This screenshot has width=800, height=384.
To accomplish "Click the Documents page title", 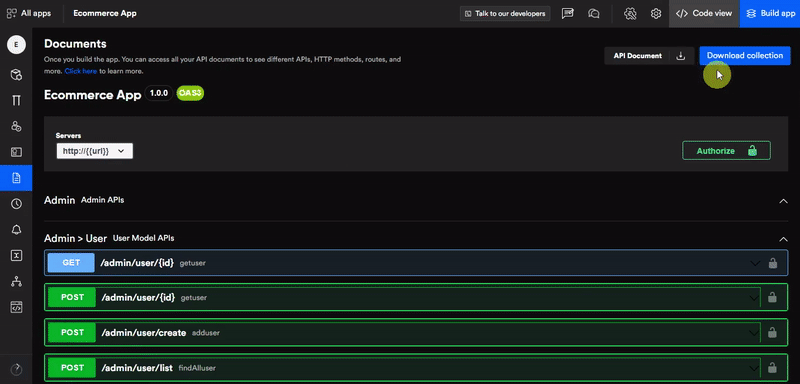I will coord(76,44).
